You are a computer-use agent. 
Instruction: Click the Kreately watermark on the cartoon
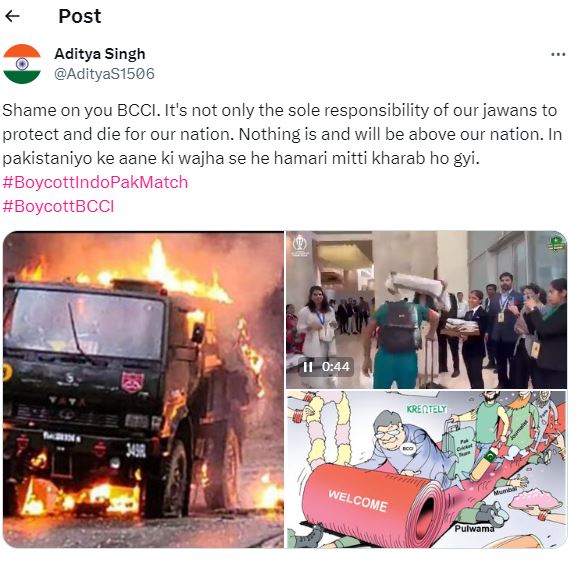pos(426,409)
